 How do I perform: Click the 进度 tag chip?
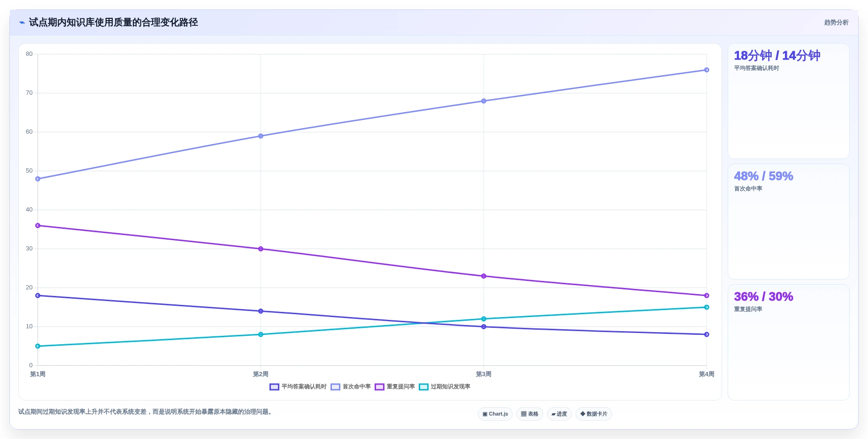coord(559,414)
